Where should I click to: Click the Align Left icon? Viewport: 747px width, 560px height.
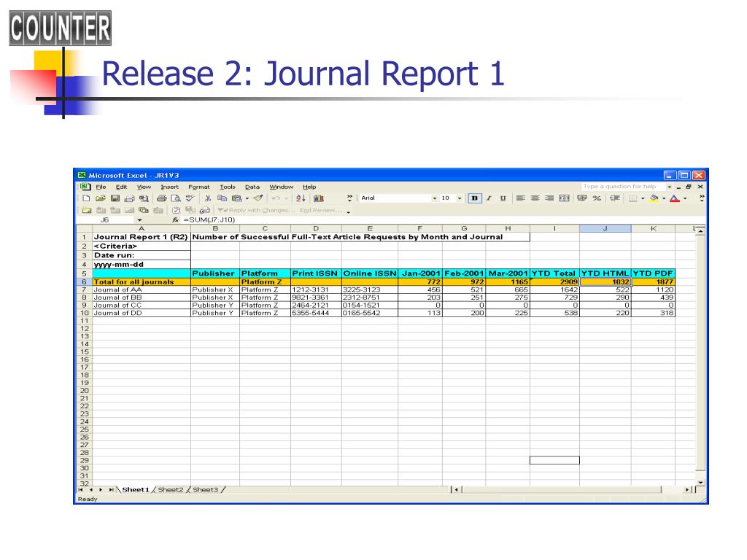click(x=521, y=198)
